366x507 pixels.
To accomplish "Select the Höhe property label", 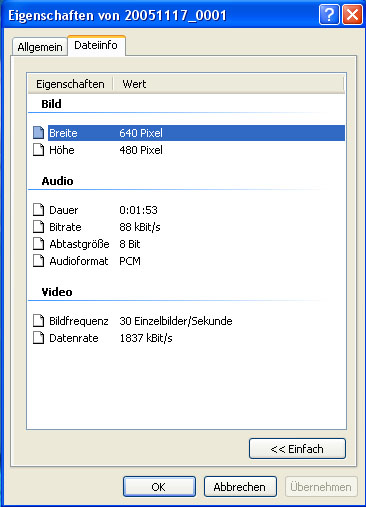I will (62, 150).
